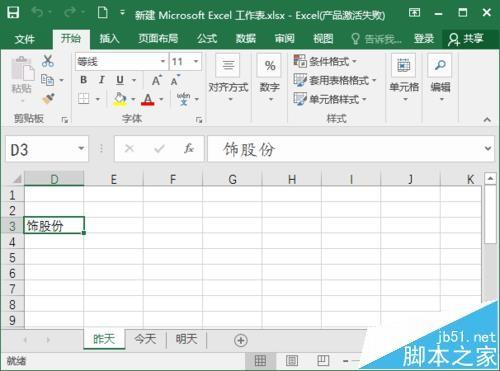This screenshot has width=500, height=371.
Task: Click the Increase font size icon
Action: click(x=156, y=80)
